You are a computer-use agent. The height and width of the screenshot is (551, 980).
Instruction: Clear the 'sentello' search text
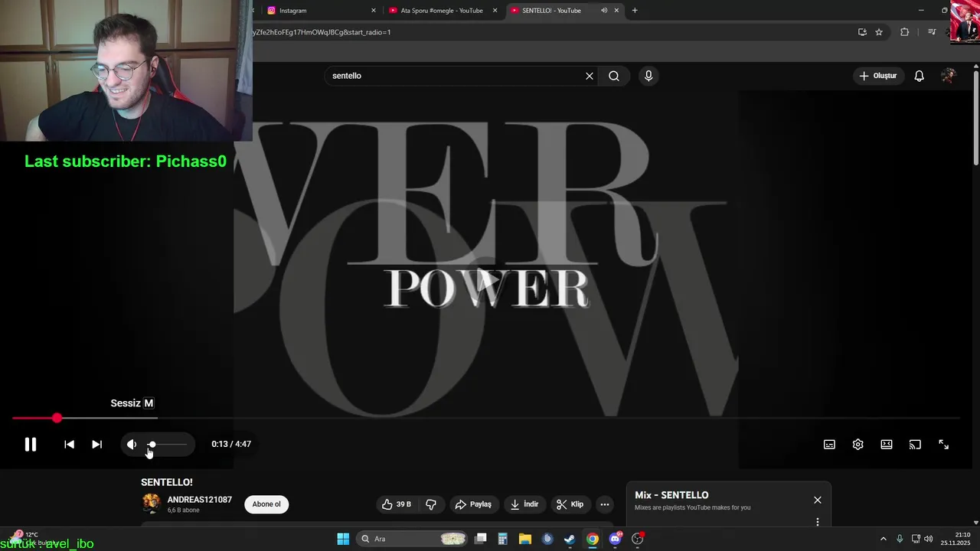pos(590,76)
